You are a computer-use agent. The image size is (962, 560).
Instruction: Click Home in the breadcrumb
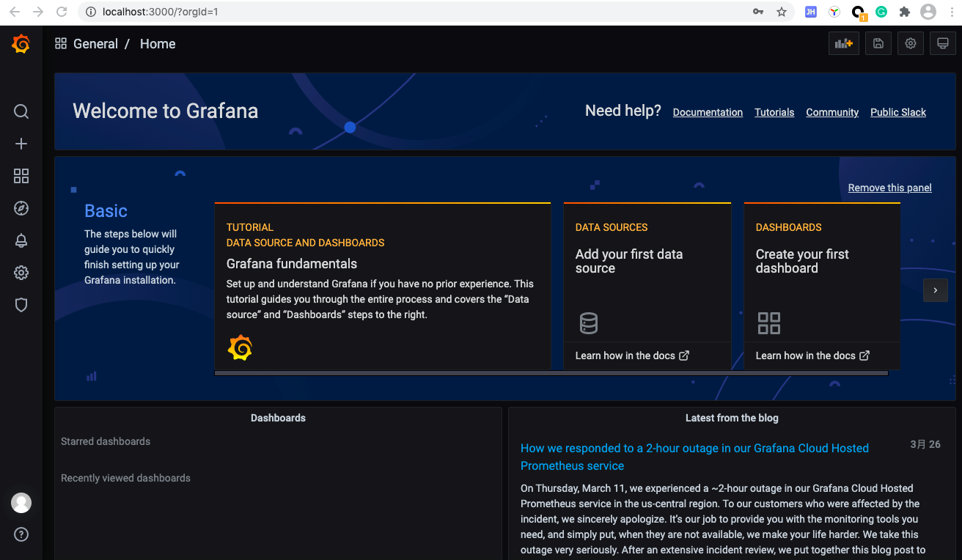coord(158,44)
